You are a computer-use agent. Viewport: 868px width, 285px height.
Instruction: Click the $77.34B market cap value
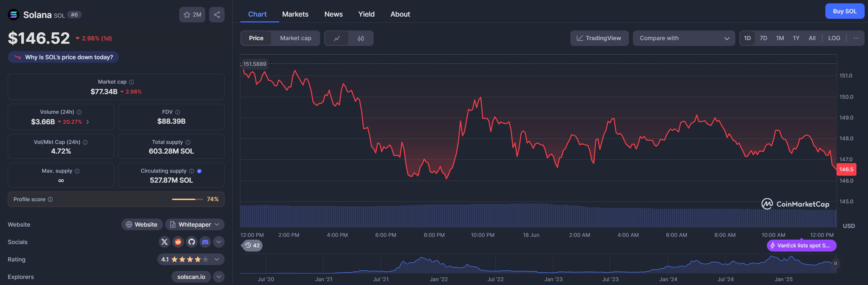[x=104, y=92]
